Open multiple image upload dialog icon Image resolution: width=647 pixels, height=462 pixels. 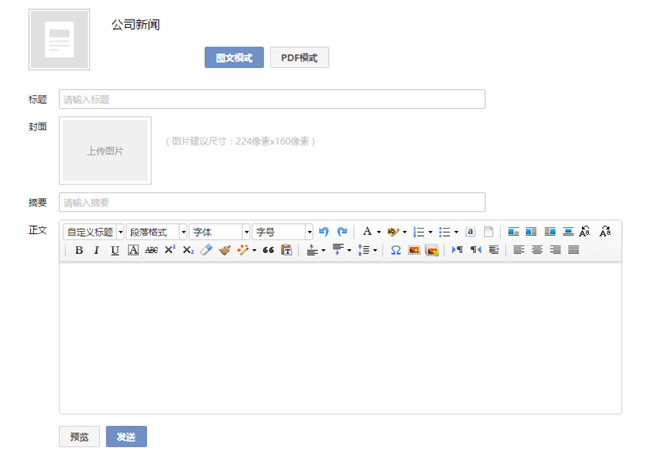[x=432, y=250]
